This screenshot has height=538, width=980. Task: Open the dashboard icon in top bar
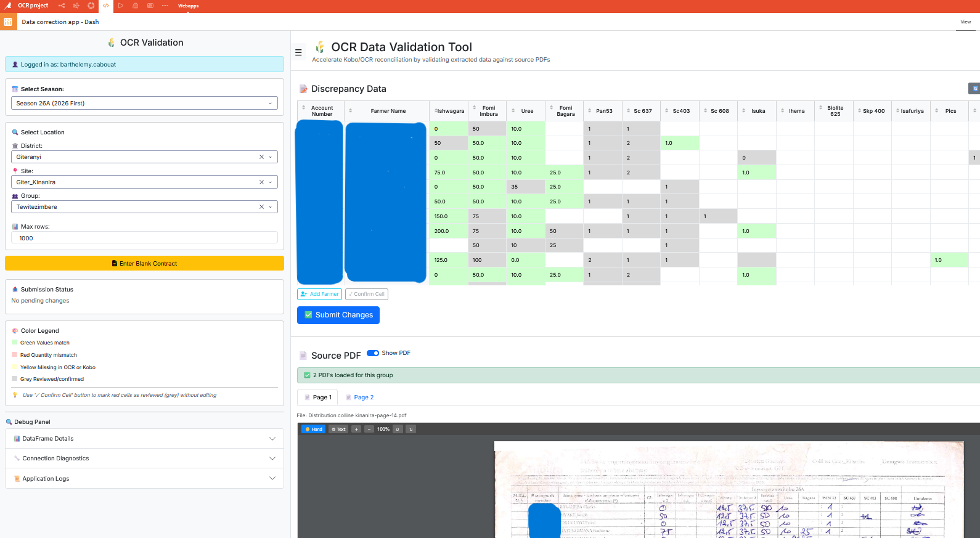tap(150, 6)
